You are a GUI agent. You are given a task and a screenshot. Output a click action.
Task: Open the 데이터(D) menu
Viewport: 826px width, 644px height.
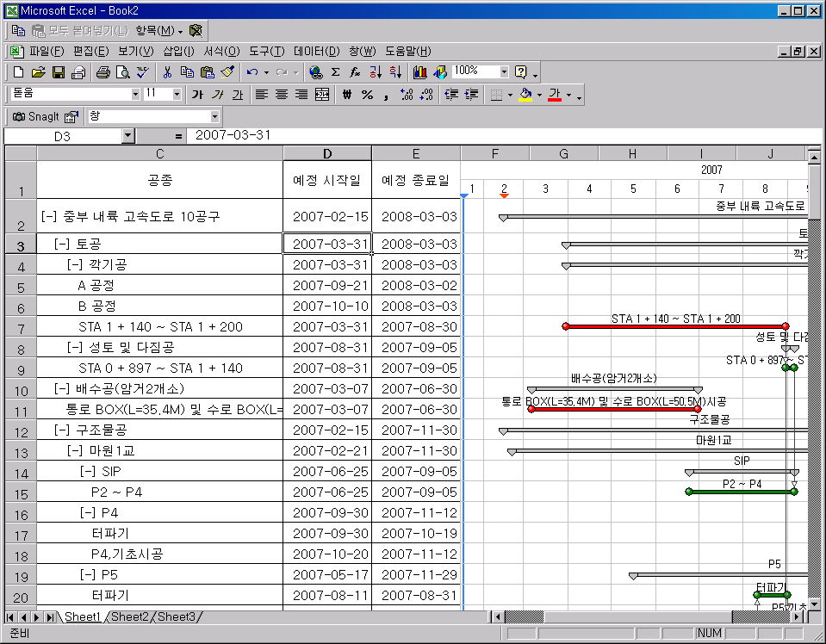tap(316, 52)
